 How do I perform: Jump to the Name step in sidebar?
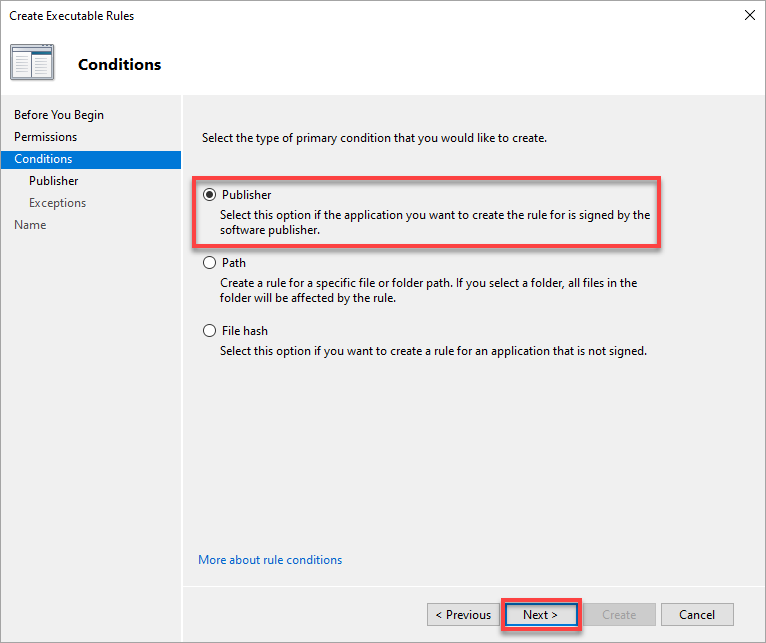point(30,225)
